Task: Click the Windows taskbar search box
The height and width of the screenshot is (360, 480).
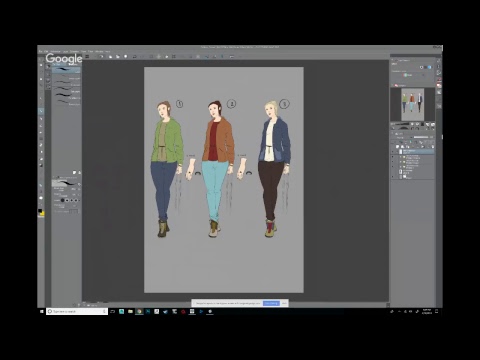Action: tap(77, 311)
